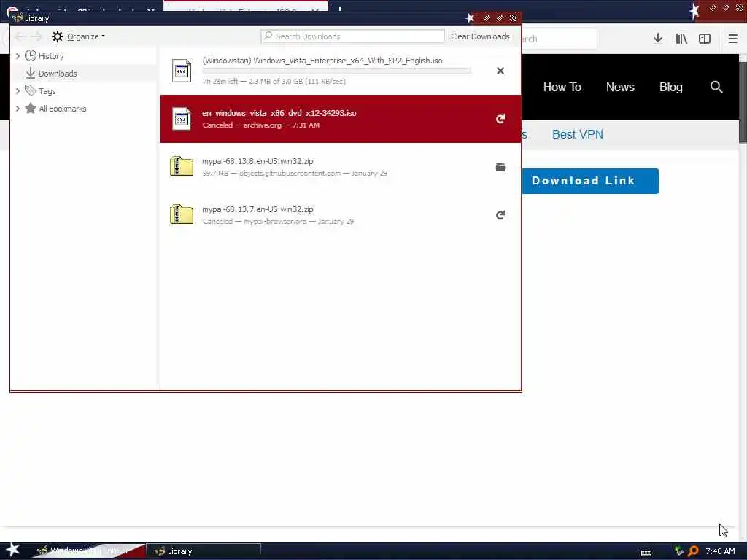Expand the History tree node
747x560 pixels.
tap(18, 56)
